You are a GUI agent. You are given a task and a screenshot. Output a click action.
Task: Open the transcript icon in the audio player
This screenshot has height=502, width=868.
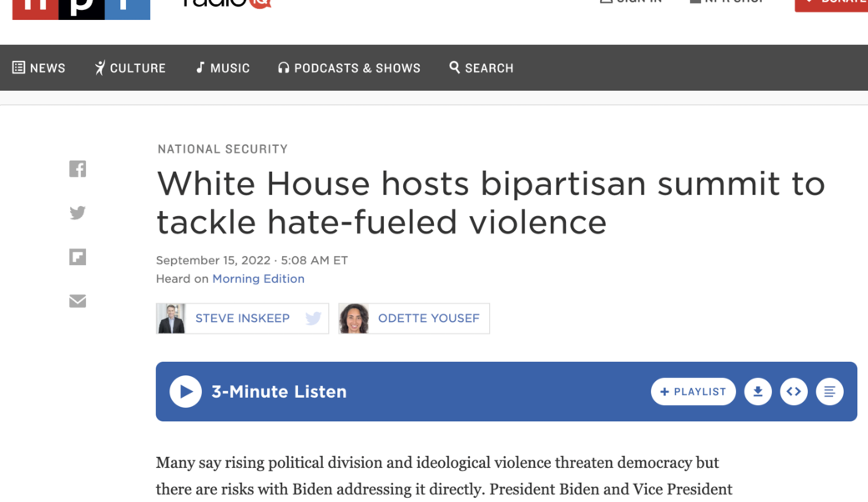(x=830, y=392)
